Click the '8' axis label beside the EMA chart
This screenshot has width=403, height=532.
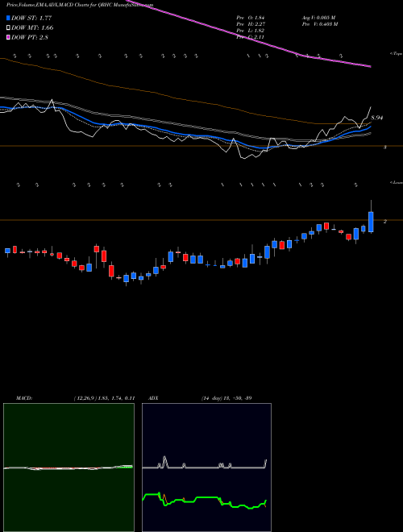[385, 148]
